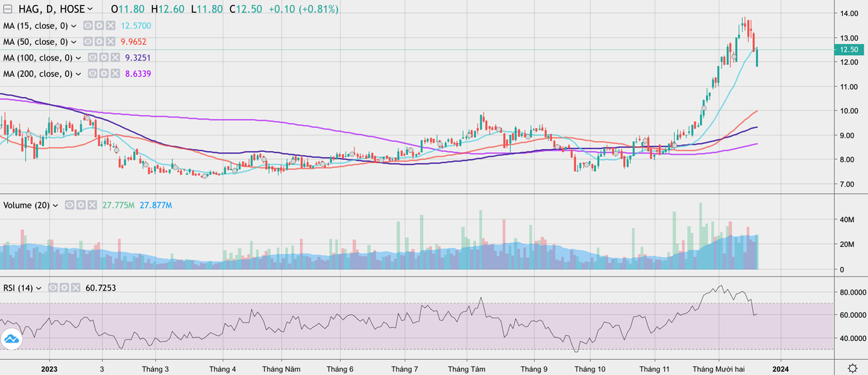
Task: Remove the MA 100 indicator
Action: [x=115, y=57]
